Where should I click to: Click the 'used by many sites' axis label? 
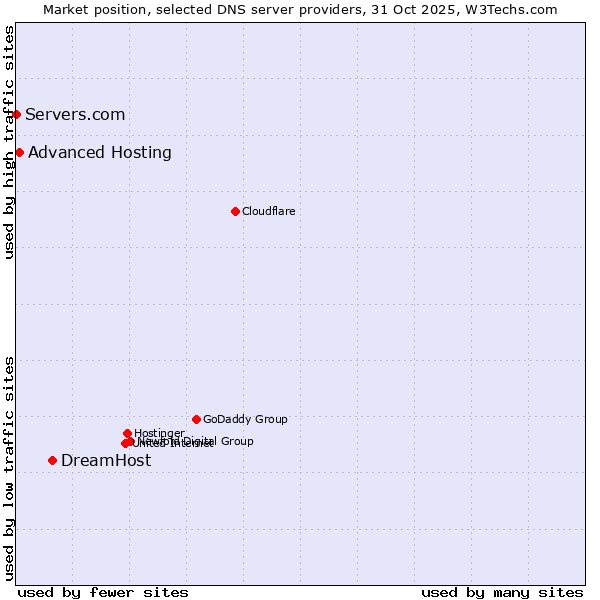click(502, 592)
